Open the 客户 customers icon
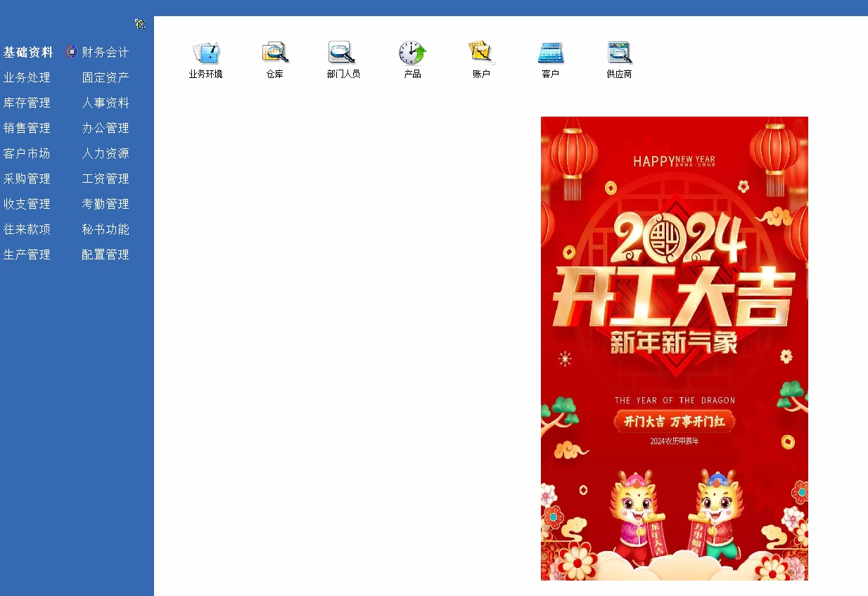 click(550, 54)
